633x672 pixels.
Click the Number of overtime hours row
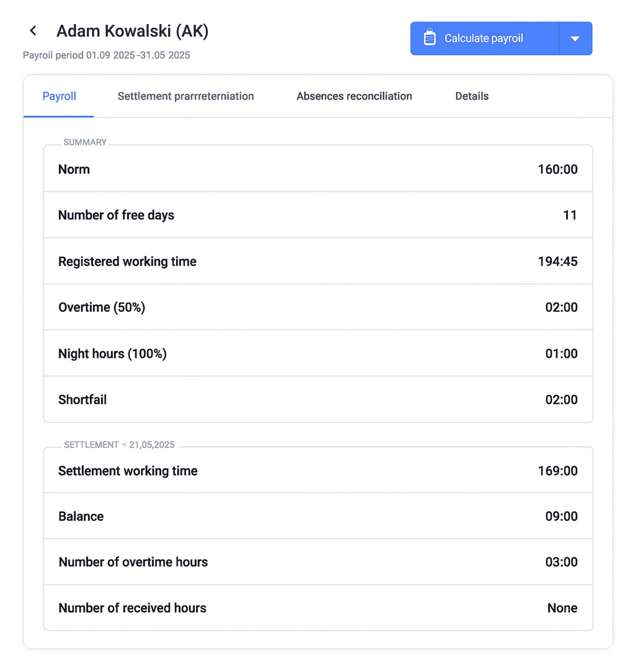pyautogui.click(x=318, y=562)
